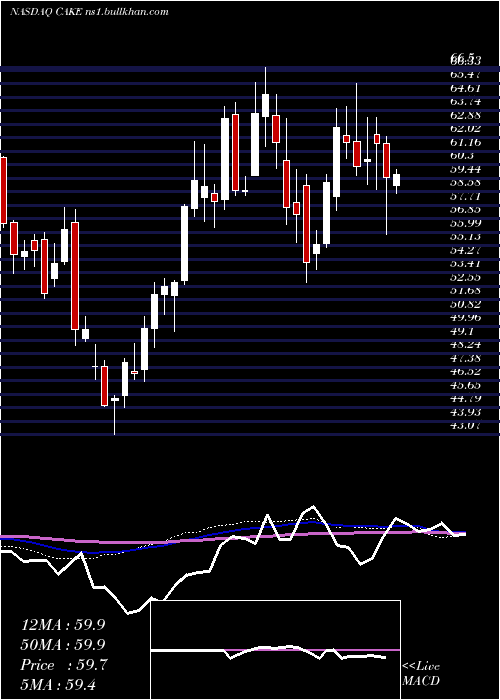Image resolution: width=500 pixels, height=700 pixels.
Task: Click the 49.1 price level label
Action: [x=462, y=331]
